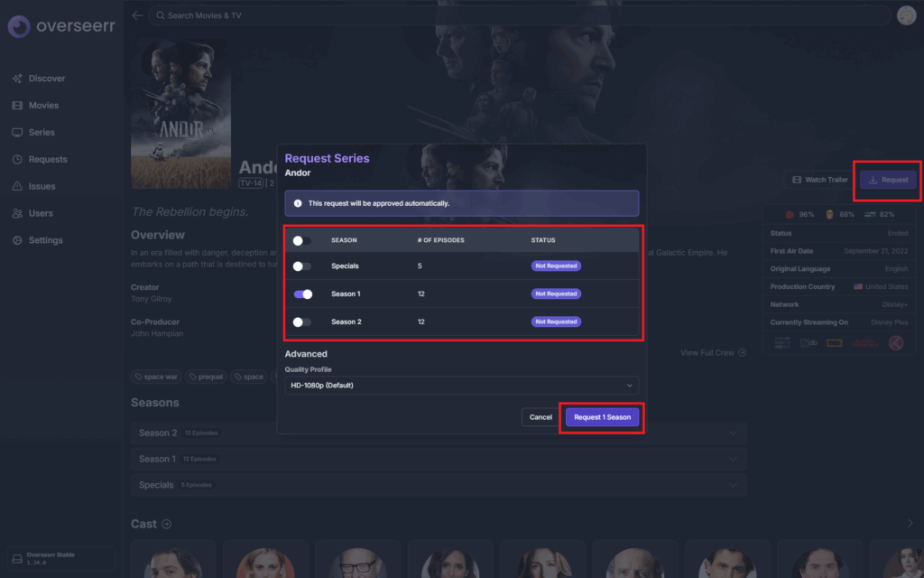Open Issues via its warning triangle icon
Viewport: 924px width, 578px height.
[17, 186]
